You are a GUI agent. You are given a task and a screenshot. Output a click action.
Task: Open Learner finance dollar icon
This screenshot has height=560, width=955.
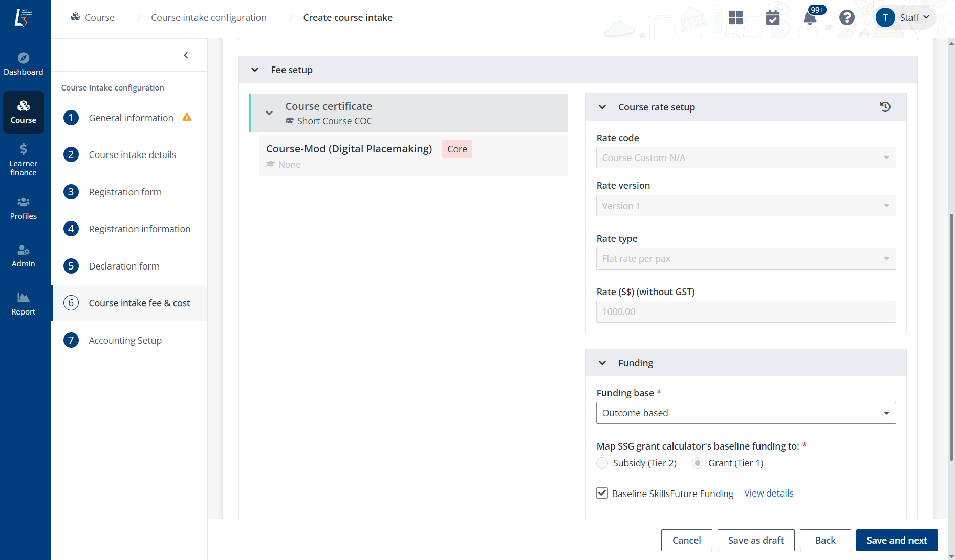(24, 149)
